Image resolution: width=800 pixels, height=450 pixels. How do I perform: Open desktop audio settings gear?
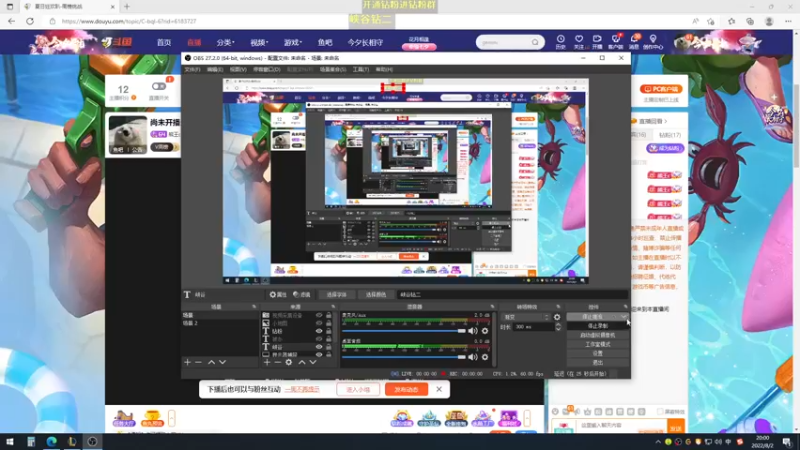[485, 357]
